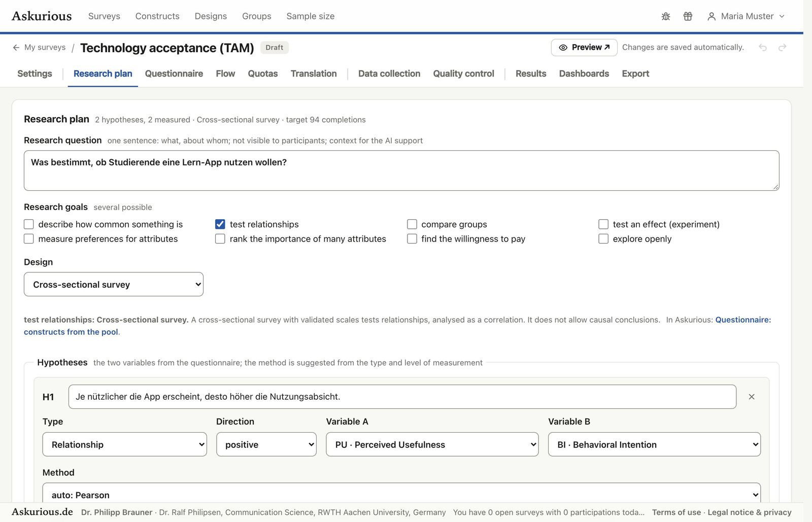Switch to Translation tab

[314, 74]
